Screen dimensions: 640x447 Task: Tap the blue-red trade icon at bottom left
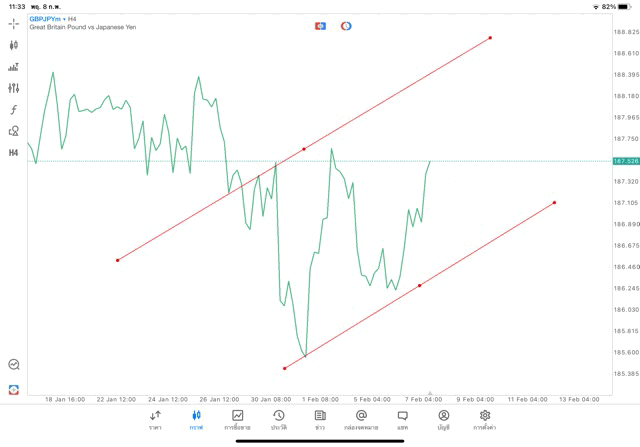(14, 389)
